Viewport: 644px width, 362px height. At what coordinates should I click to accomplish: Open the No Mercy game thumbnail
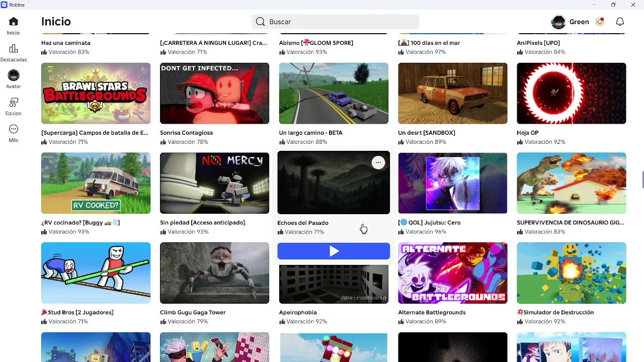click(214, 183)
